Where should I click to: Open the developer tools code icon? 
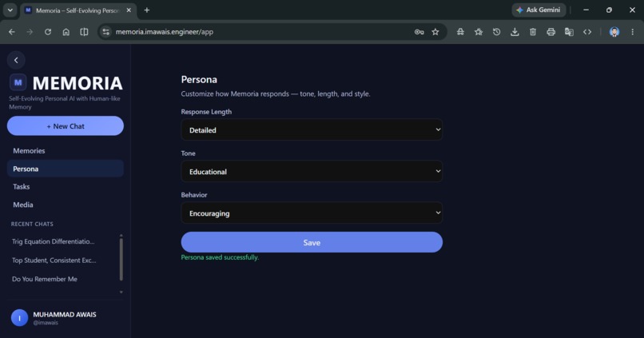point(587,32)
